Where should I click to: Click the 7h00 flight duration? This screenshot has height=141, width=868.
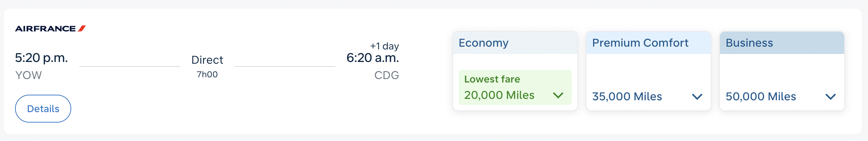(207, 75)
